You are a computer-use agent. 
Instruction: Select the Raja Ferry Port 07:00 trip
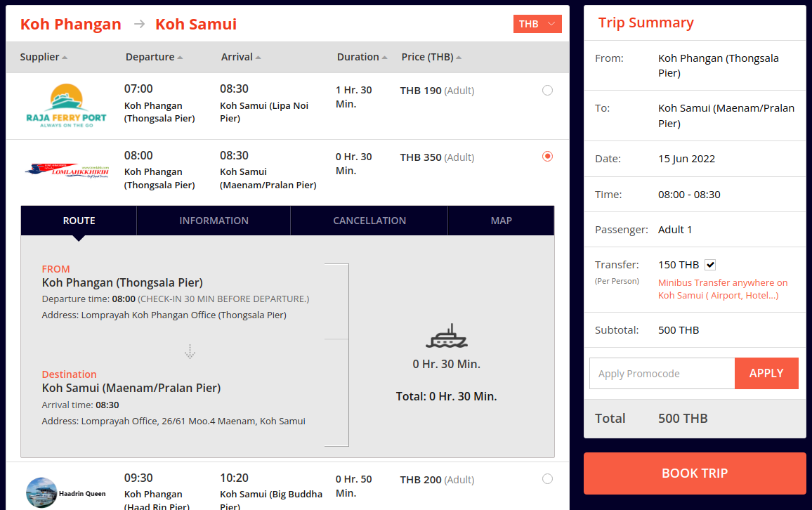[547, 91]
